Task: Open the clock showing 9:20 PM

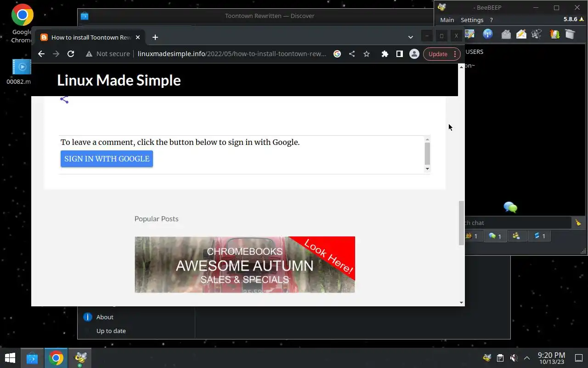Action: pos(551,358)
